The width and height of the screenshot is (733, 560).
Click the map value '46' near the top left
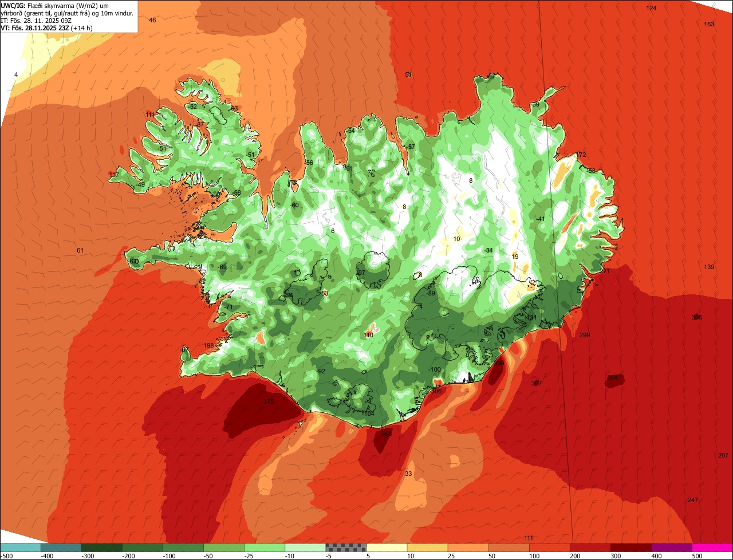[152, 21]
